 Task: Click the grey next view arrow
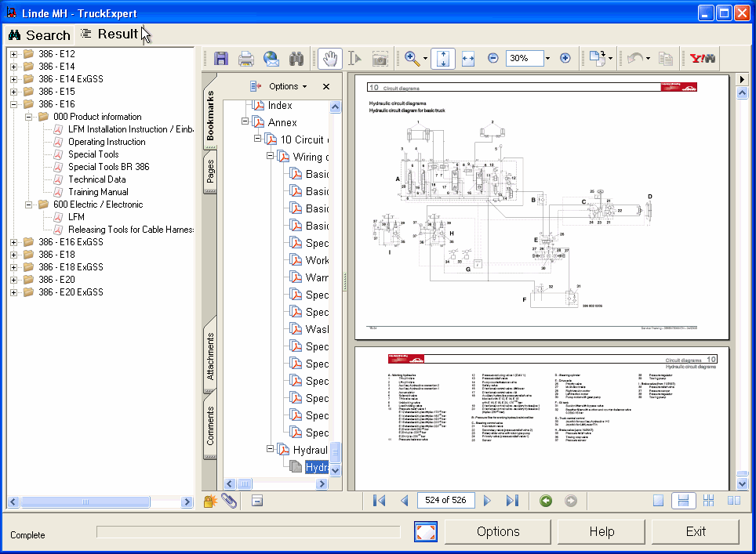point(571,501)
